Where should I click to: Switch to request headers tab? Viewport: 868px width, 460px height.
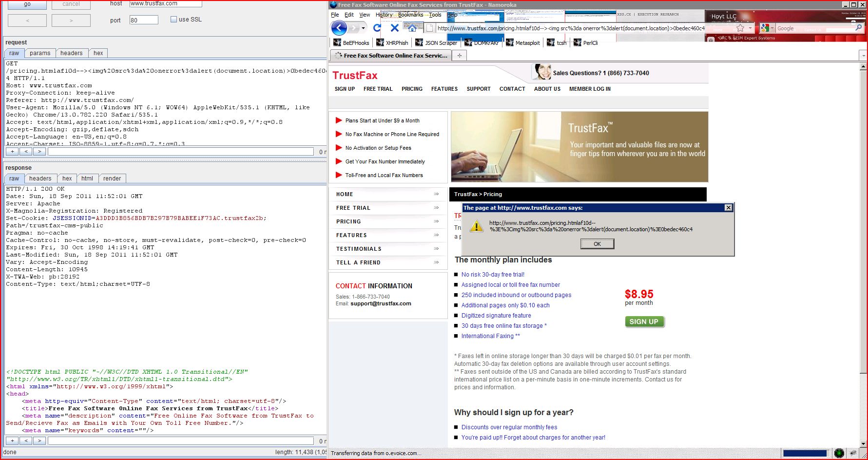pos(72,53)
